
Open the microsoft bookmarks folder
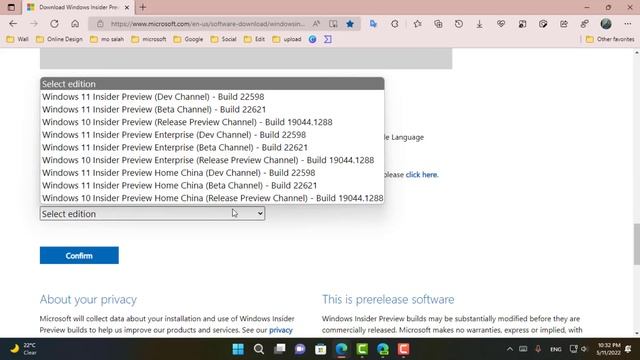(149, 39)
